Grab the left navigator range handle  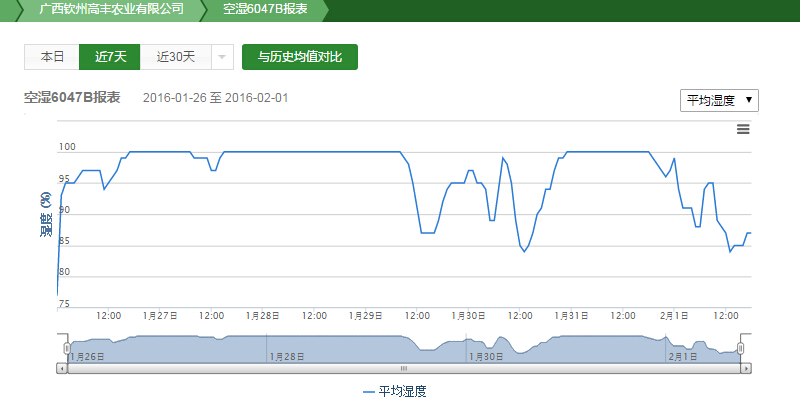67,348
